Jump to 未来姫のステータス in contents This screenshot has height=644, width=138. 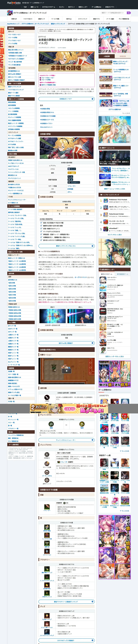(x=47, y=120)
